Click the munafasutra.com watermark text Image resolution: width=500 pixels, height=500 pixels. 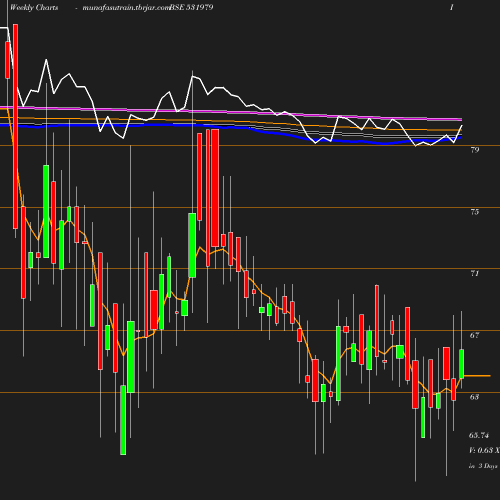(x=126, y=8)
